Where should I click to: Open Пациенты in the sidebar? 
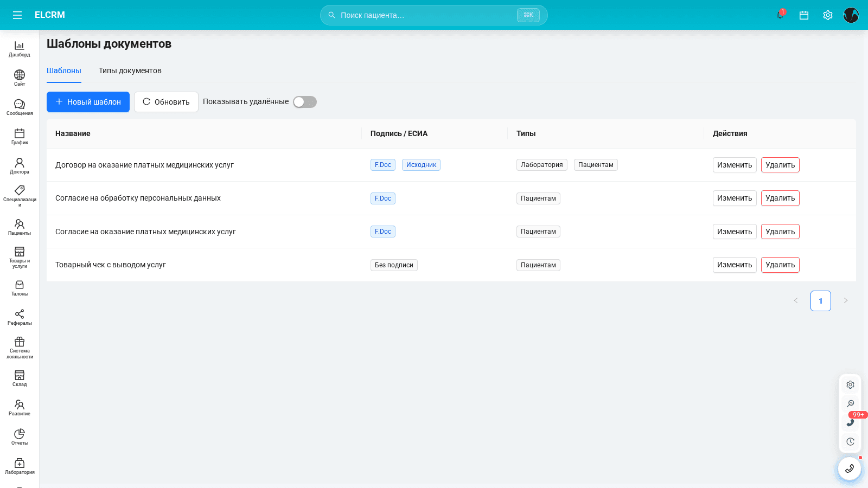pos(20,227)
